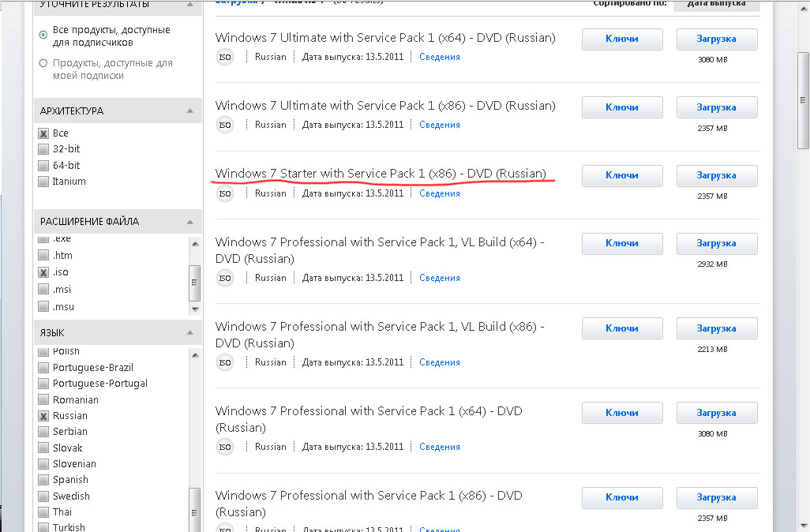Screen dimensions: 810x532
Task: Click Ключи for Professional VL Build x86
Action: click(622, 328)
